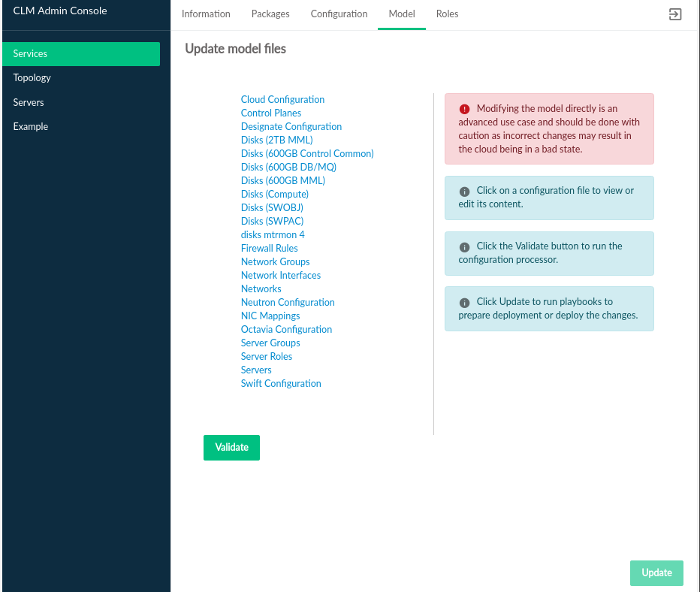
Task: Click the Swift Configuration link
Action: click(x=281, y=384)
